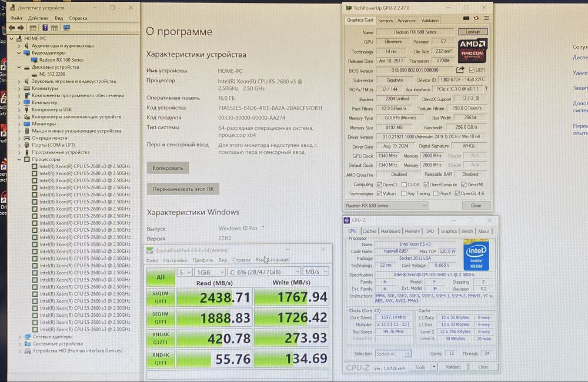588x382 pixels.
Task: Toggle Vulkan checkbox in GPU-Z
Action: click(x=379, y=193)
